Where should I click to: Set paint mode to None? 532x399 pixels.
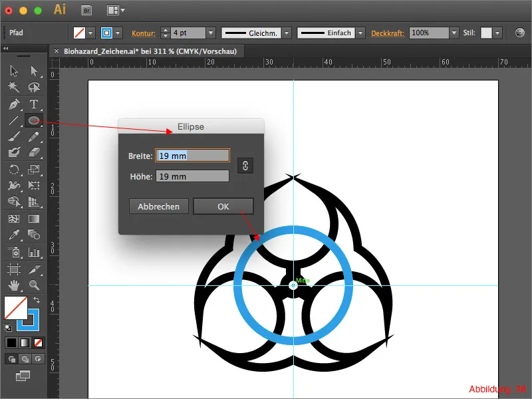point(38,342)
